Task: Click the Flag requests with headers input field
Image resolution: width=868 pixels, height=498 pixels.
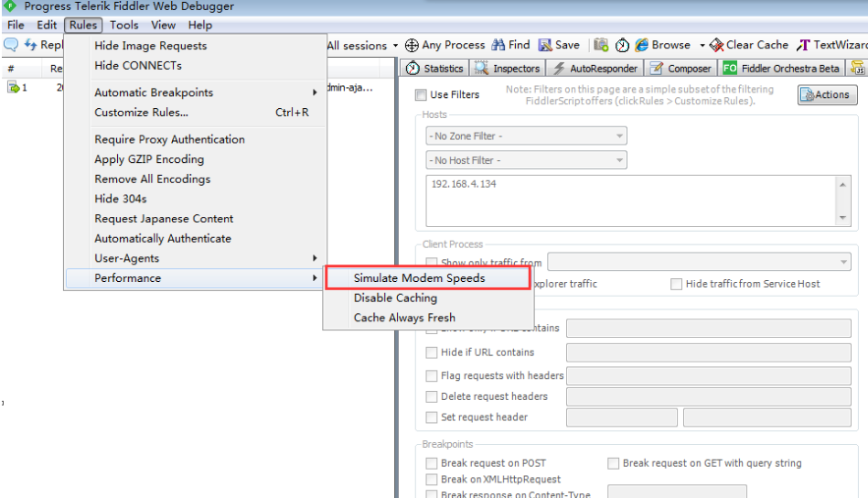Action: click(709, 375)
